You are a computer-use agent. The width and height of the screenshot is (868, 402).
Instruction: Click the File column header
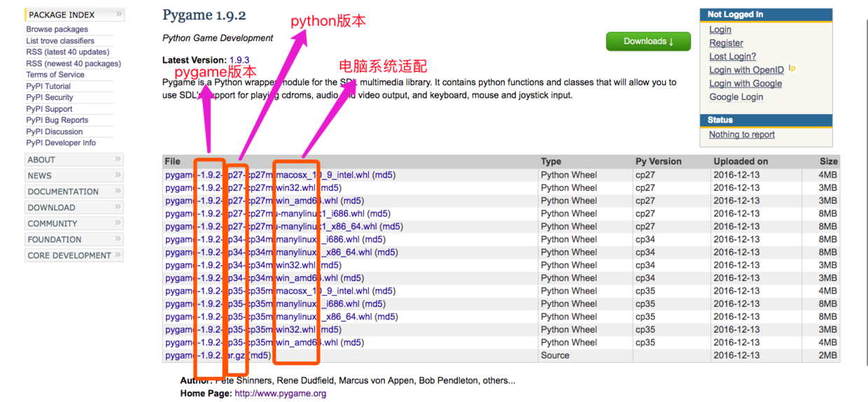pos(172,161)
